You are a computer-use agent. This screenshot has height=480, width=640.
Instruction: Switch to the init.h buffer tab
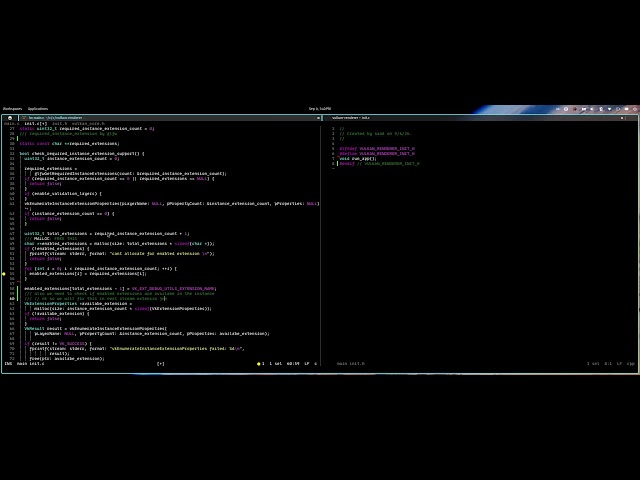(59, 123)
